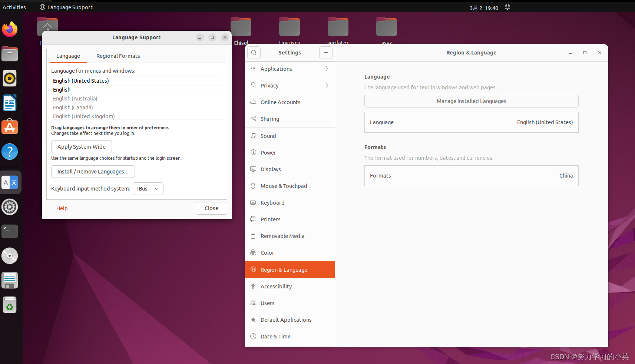Screen dimensions: 635x364
Task: Click Manage Installed Languages
Action: (x=471, y=101)
